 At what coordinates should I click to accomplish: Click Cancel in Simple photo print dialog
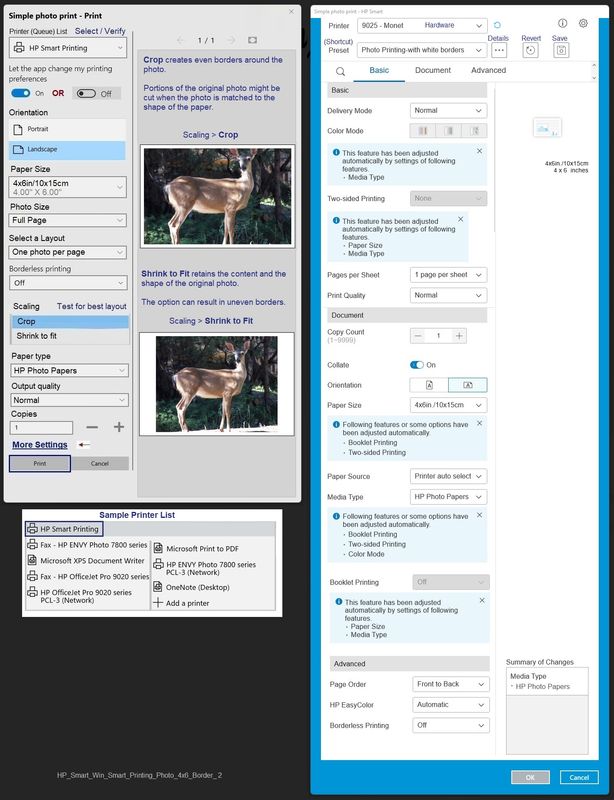tap(100, 464)
